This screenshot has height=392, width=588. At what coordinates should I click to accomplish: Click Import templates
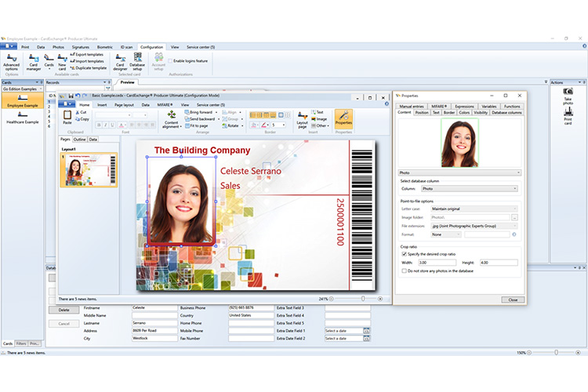tap(87, 61)
